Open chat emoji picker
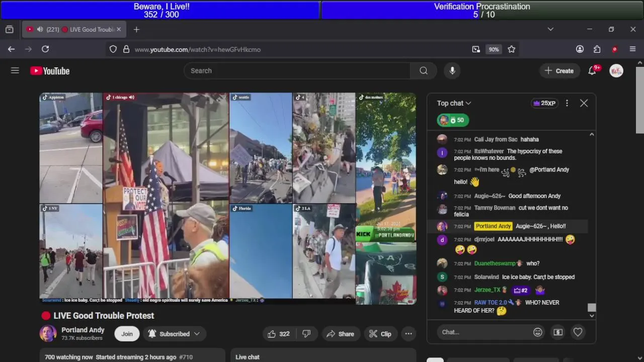 click(x=538, y=332)
